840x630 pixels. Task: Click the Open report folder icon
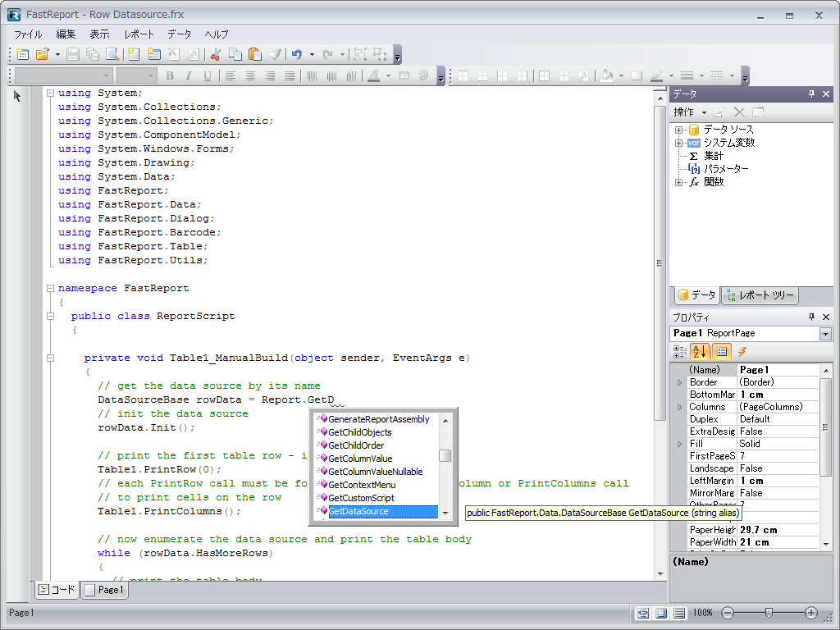click(x=42, y=54)
